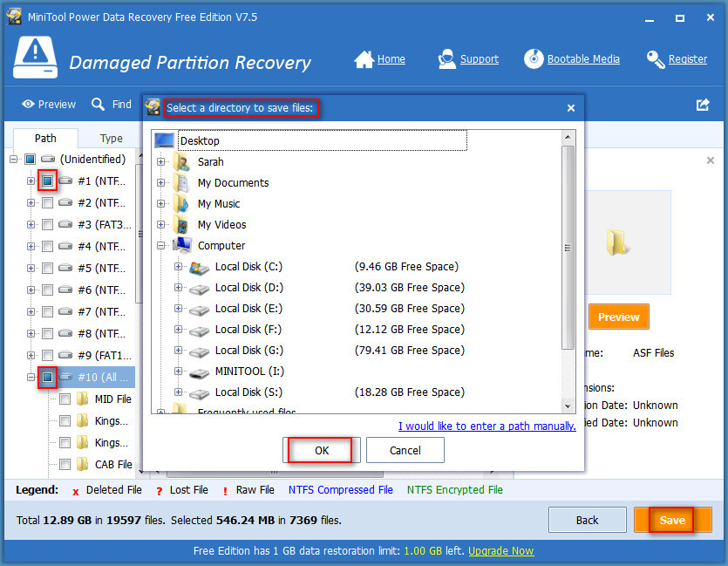Click the Bootable Media disc icon
The width and height of the screenshot is (728, 566).
(x=534, y=59)
